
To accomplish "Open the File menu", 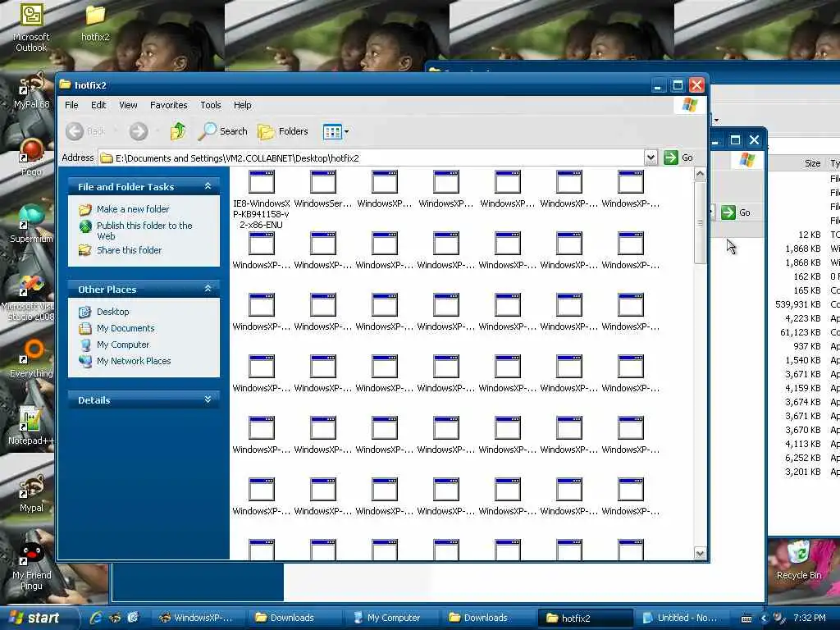I will tap(71, 105).
